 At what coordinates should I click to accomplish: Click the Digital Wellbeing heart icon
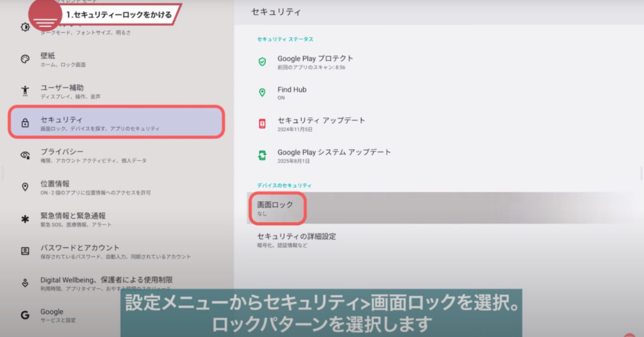click(25, 283)
